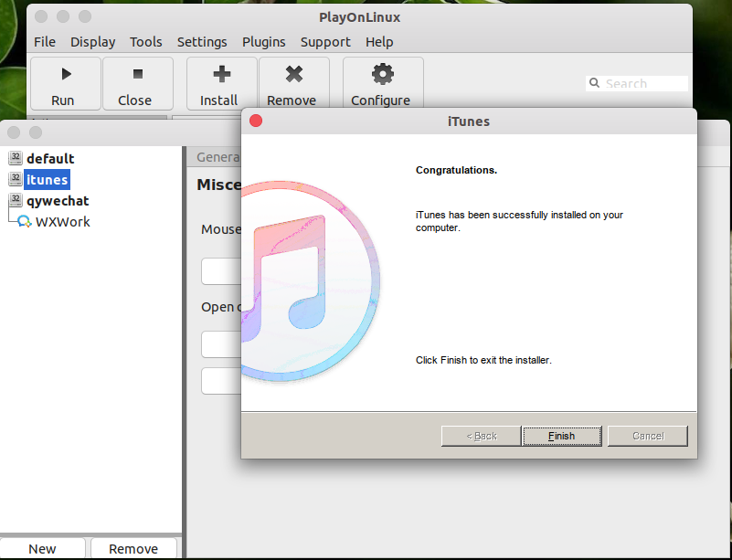This screenshot has height=560, width=732.
Task: Open the File menu
Action: click(x=45, y=42)
